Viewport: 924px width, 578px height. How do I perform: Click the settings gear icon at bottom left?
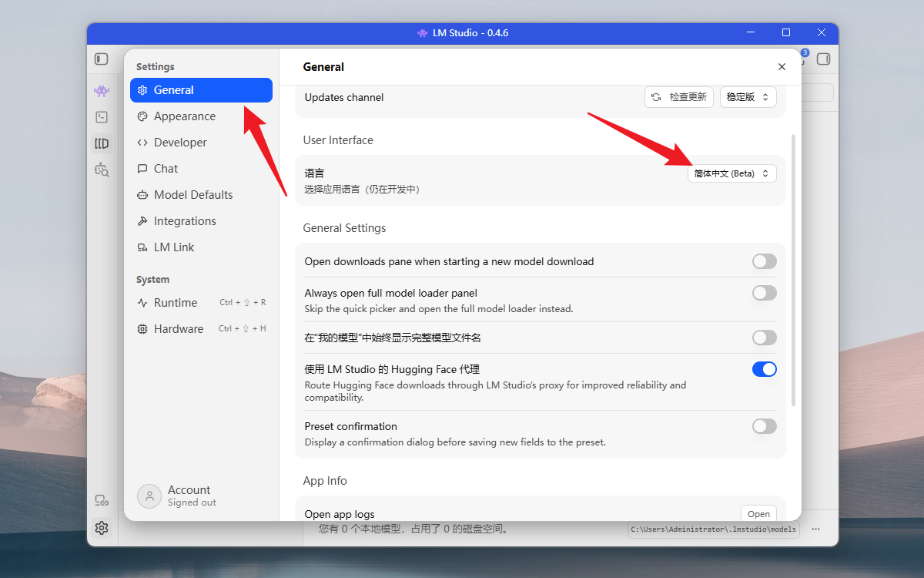click(102, 528)
